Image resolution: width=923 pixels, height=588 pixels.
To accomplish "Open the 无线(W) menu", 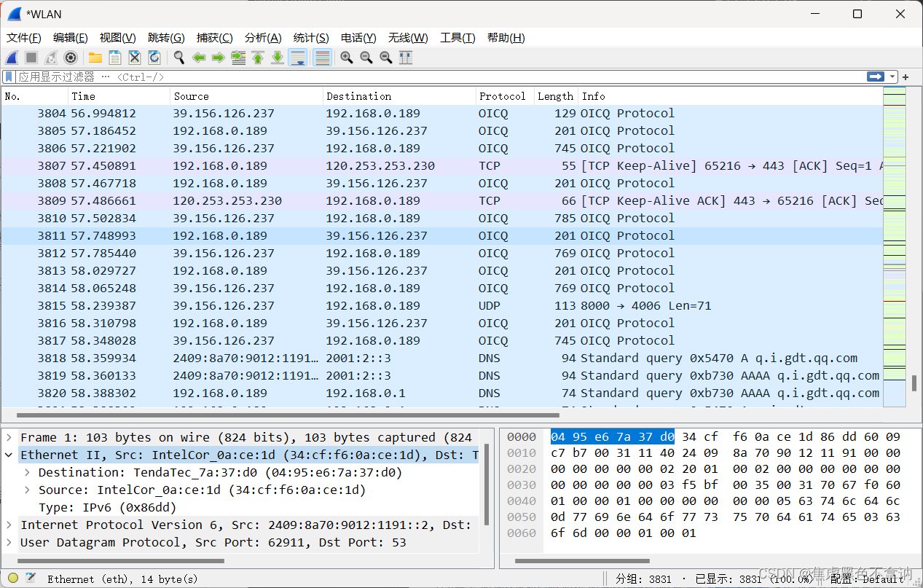I will (408, 38).
